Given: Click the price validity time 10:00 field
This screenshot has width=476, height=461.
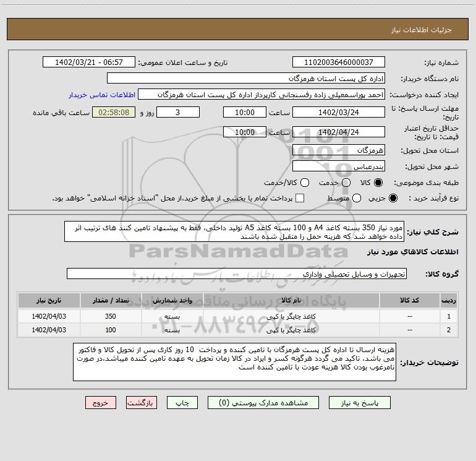Looking at the screenshot, I should click(245, 132).
